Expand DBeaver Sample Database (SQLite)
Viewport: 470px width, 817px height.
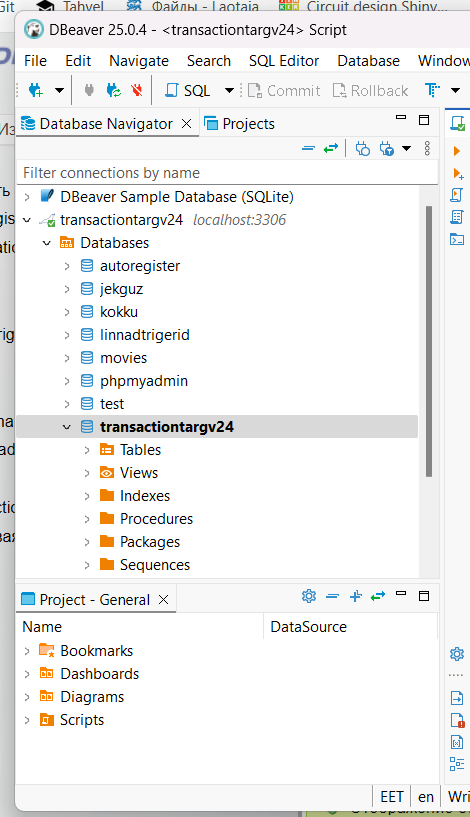[27, 197]
